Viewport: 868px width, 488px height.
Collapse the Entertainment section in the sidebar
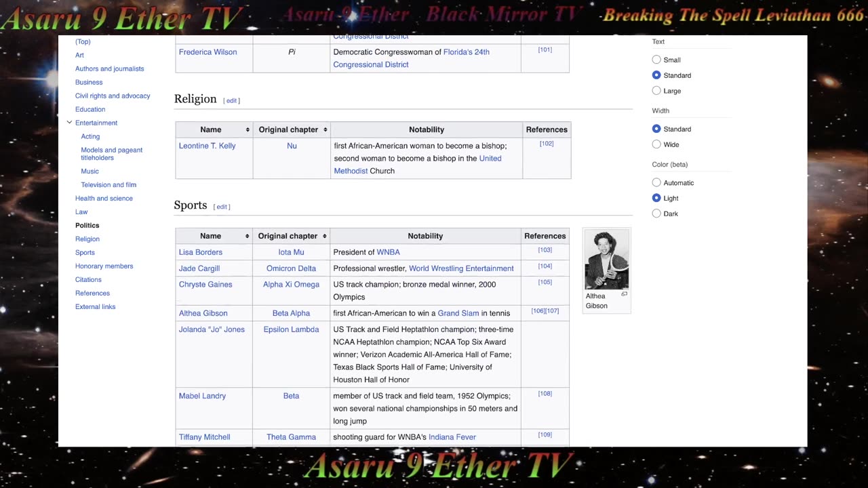pyautogui.click(x=69, y=123)
